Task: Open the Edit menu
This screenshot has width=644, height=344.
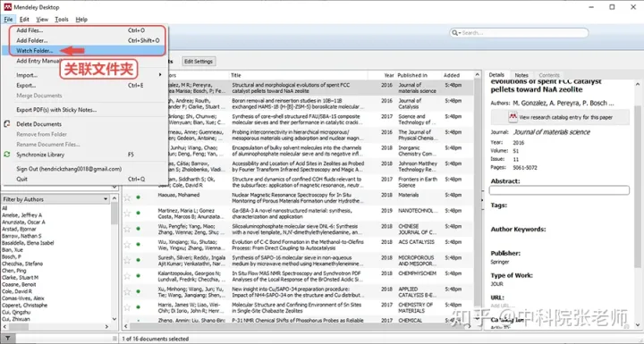Action: click(24, 20)
